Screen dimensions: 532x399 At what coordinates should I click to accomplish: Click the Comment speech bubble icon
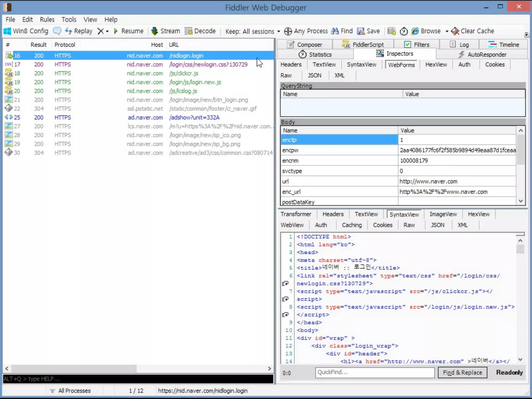click(57, 31)
